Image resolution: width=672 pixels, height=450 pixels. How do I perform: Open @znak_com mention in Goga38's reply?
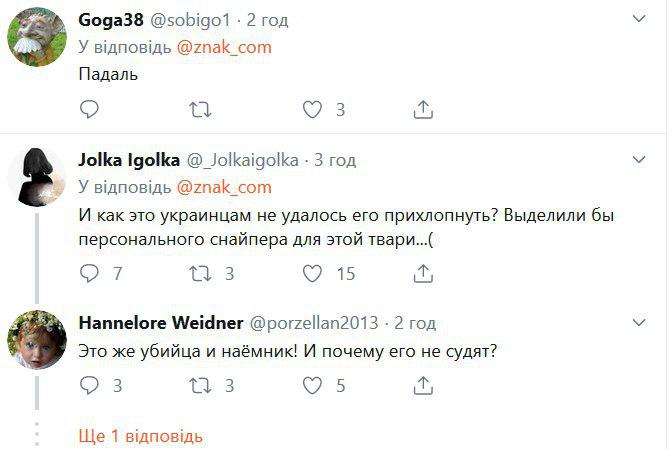point(224,47)
